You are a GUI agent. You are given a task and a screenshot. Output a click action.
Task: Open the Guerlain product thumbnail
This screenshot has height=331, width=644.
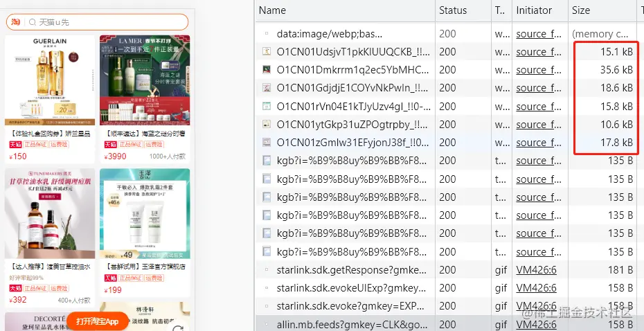tap(50, 80)
